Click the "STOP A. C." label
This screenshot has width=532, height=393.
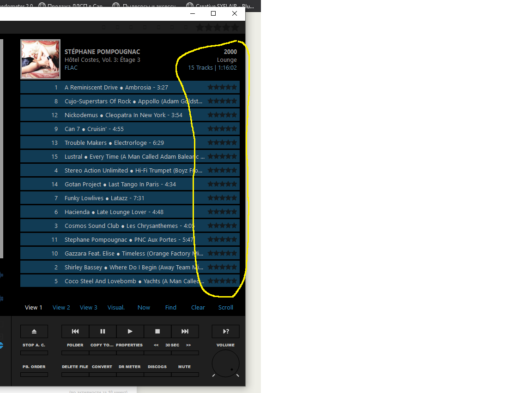coord(34,345)
